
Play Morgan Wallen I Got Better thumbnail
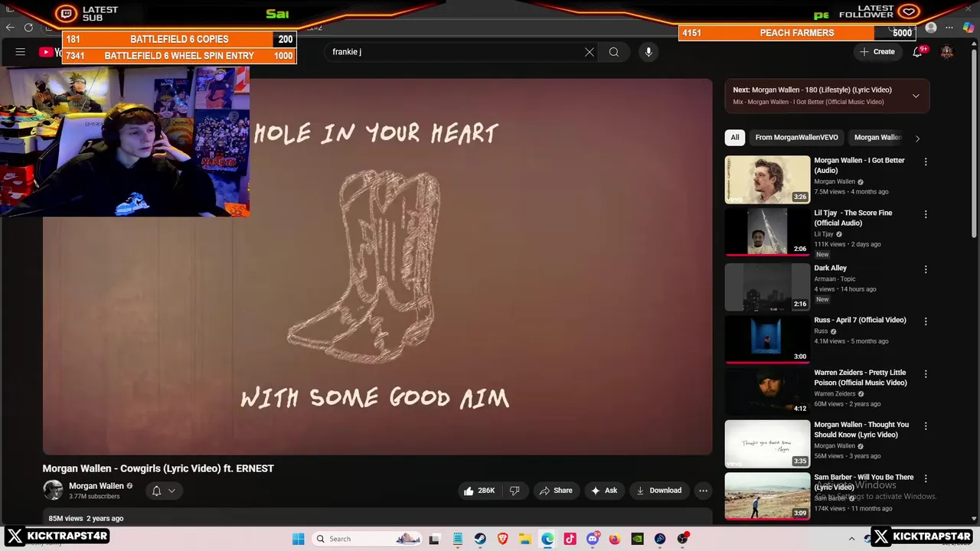767,180
